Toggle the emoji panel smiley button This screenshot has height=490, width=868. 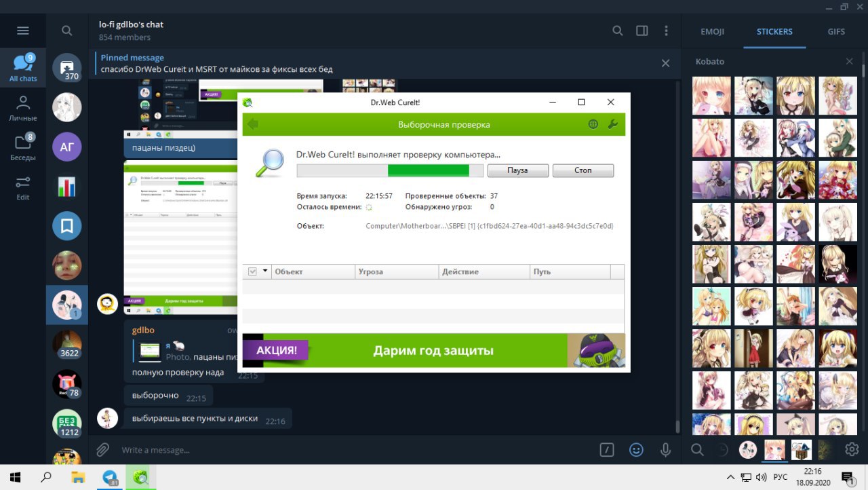636,449
